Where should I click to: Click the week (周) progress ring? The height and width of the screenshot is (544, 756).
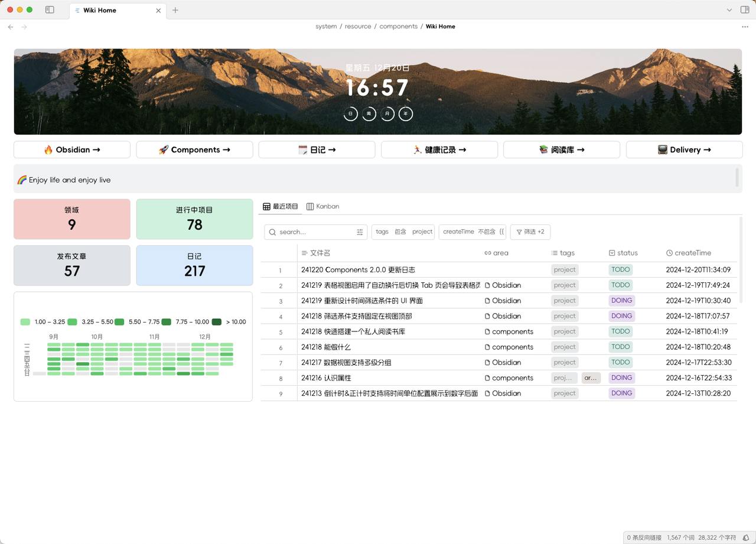tap(369, 113)
